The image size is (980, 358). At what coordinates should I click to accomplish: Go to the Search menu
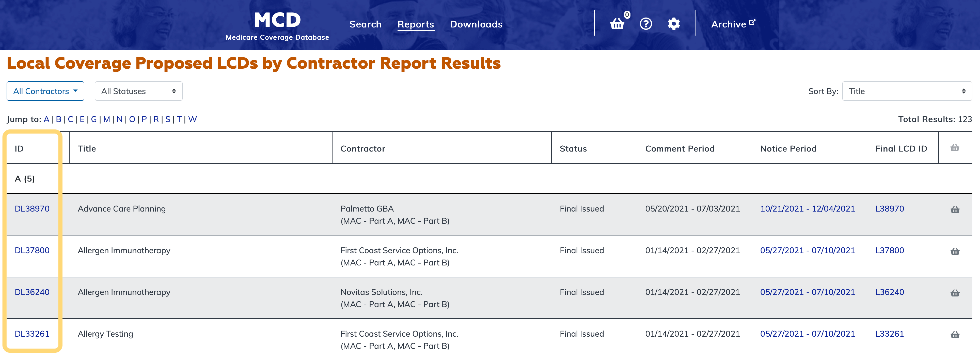click(x=365, y=24)
